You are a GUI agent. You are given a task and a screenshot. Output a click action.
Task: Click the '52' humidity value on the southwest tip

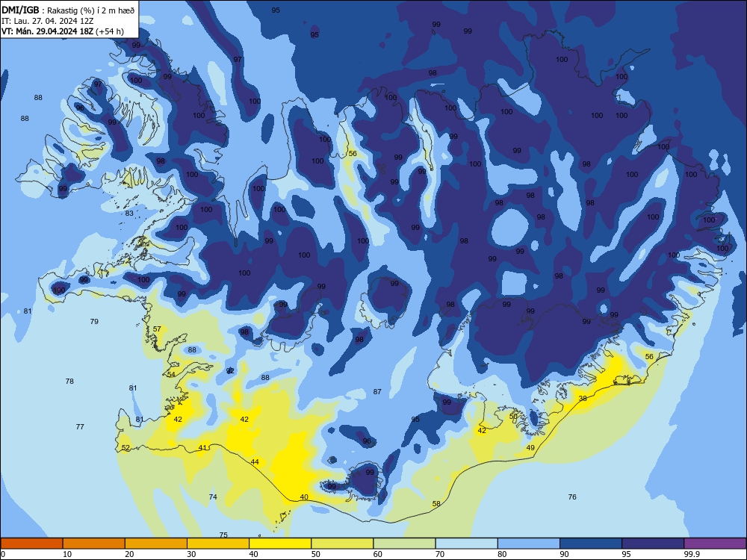(125, 447)
